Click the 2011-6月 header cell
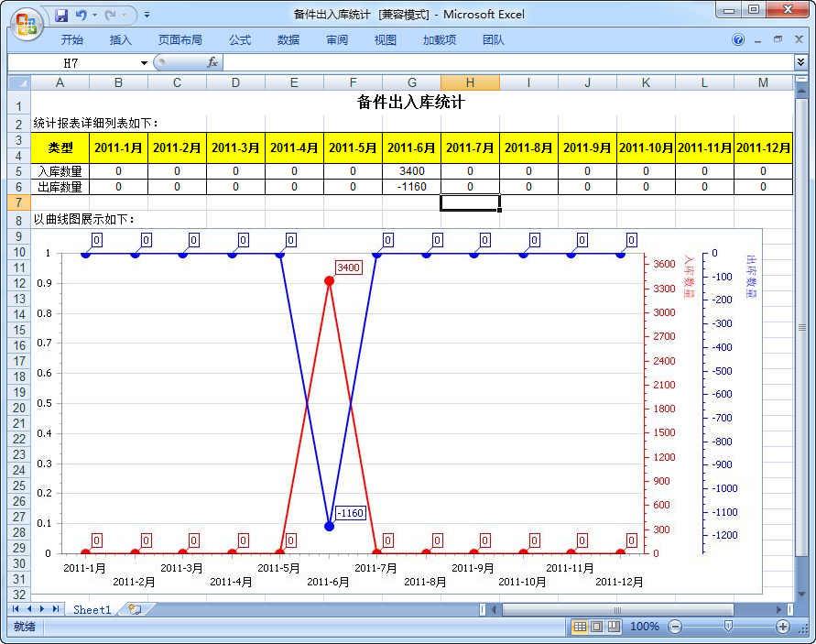Viewport: 816px width, 644px height. (411, 147)
